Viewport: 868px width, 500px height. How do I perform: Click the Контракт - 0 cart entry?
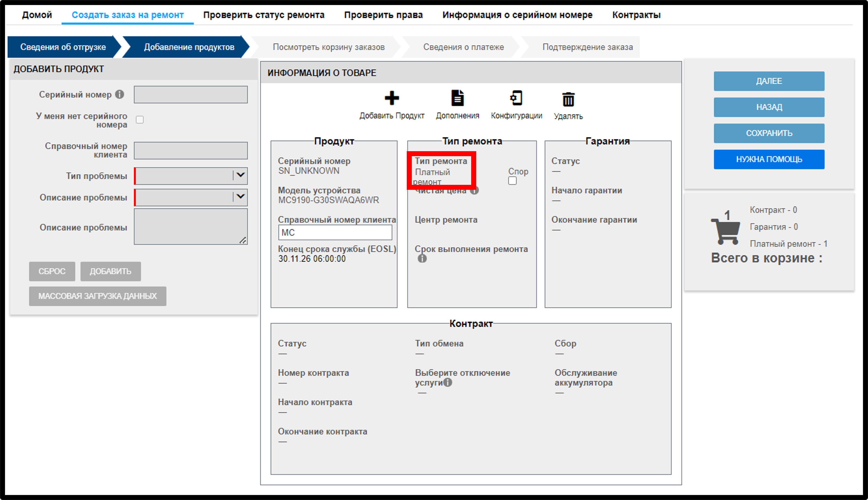pyautogui.click(x=773, y=210)
